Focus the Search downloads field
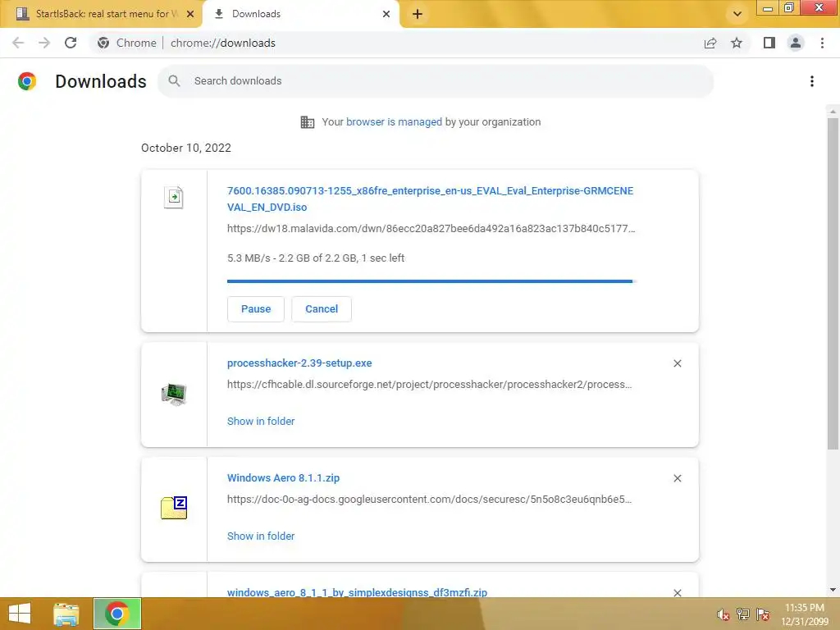Image resolution: width=840 pixels, height=630 pixels. click(436, 81)
